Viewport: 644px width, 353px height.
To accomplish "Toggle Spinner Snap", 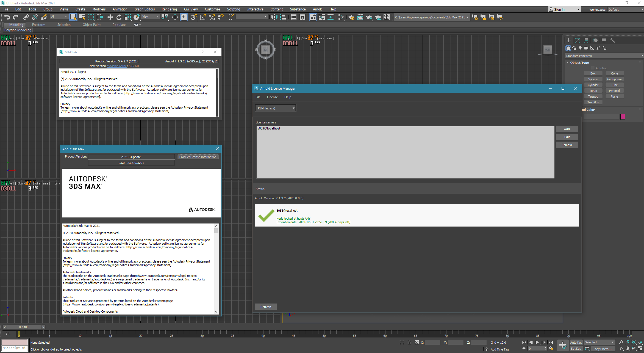I will [220, 17].
